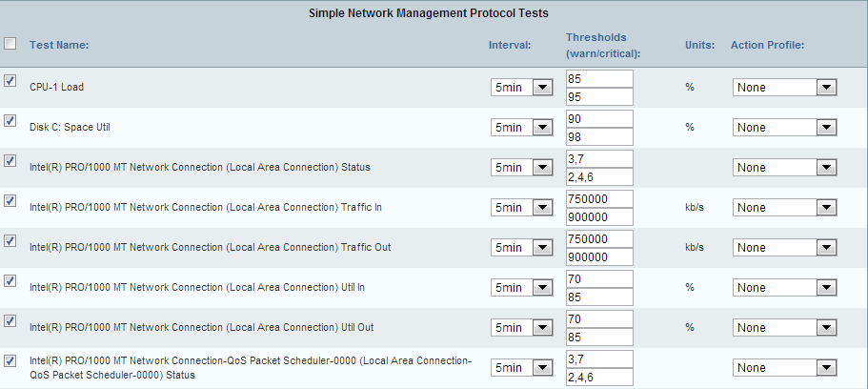Open Action Profile dropdown for QoS Packet Scheduler Status
The height and width of the screenshot is (389, 868).
coord(784,368)
